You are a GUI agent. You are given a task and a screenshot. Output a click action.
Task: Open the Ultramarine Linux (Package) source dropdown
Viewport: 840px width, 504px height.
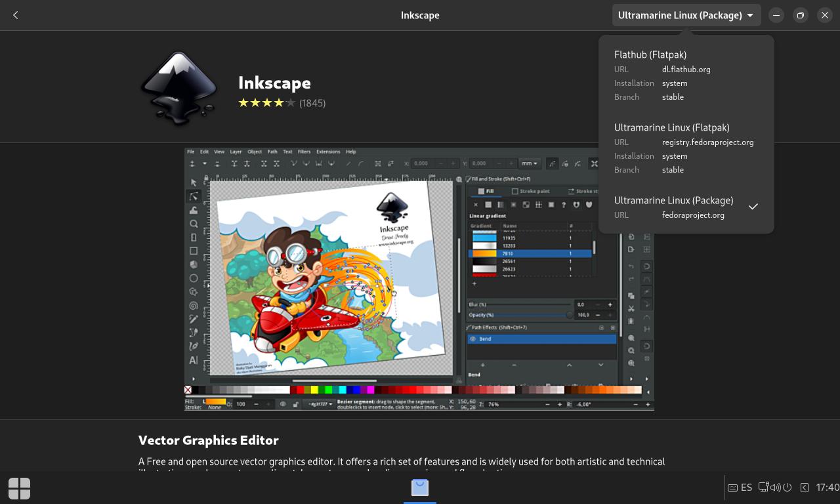(x=686, y=15)
